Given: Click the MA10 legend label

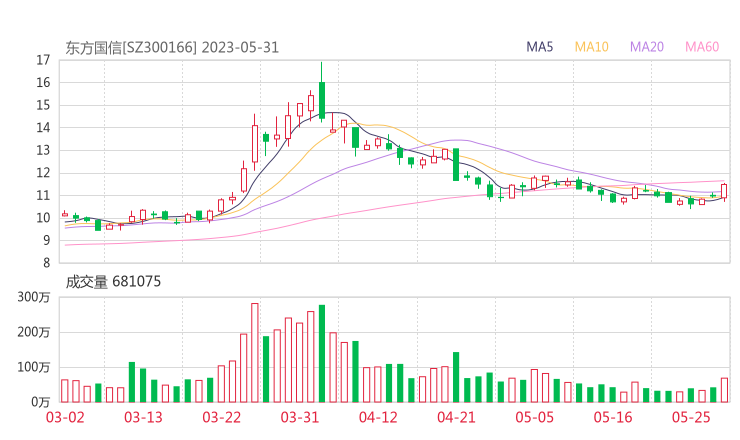Looking at the screenshot, I should tap(591, 47).
